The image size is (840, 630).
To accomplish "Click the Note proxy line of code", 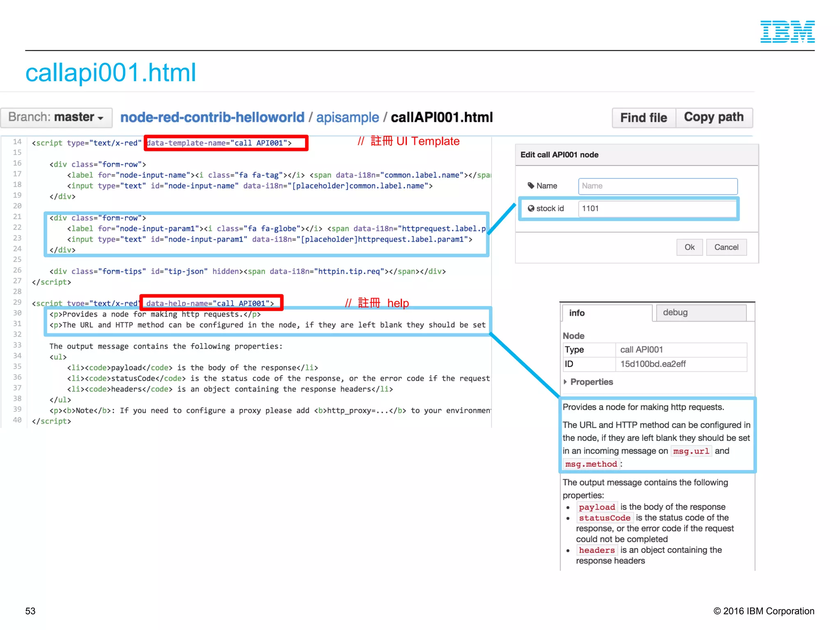I will tap(270, 411).
